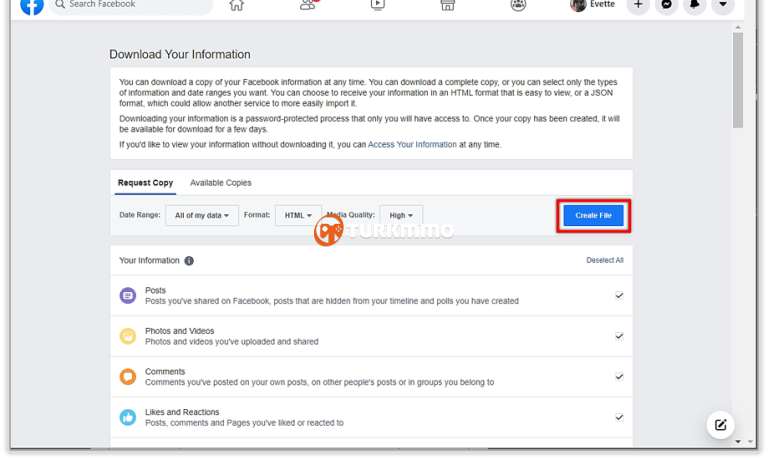The image size is (768, 460).
Task: Click the Photos and Videos row title
Action: coord(179,331)
